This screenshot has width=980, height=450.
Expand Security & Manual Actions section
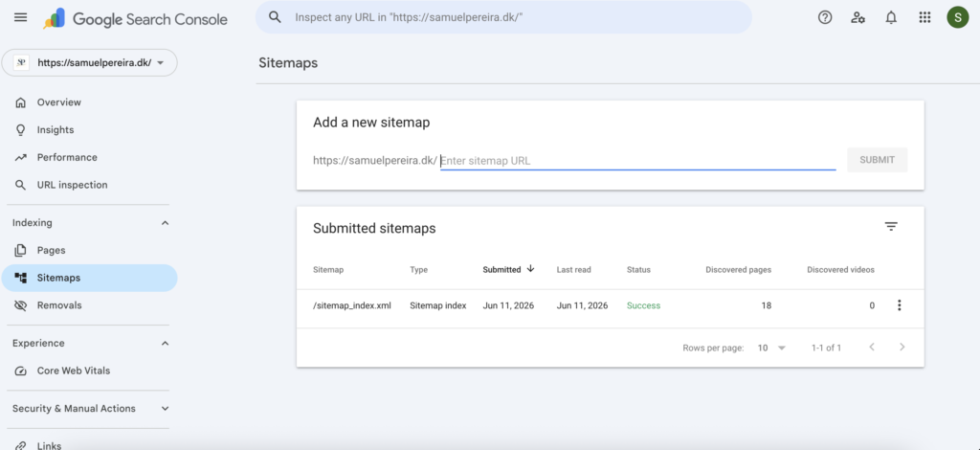(x=165, y=408)
